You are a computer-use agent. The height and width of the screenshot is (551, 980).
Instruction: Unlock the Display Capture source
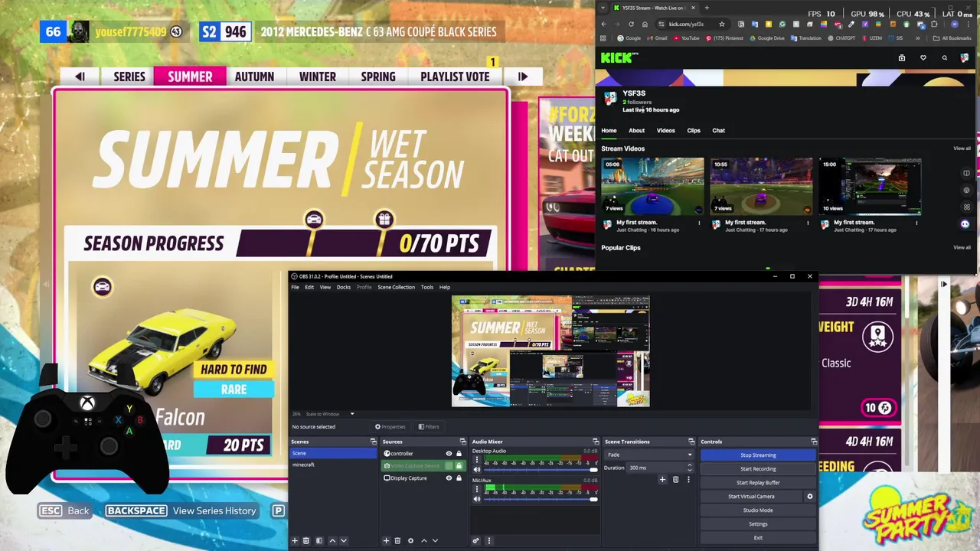pos(459,478)
